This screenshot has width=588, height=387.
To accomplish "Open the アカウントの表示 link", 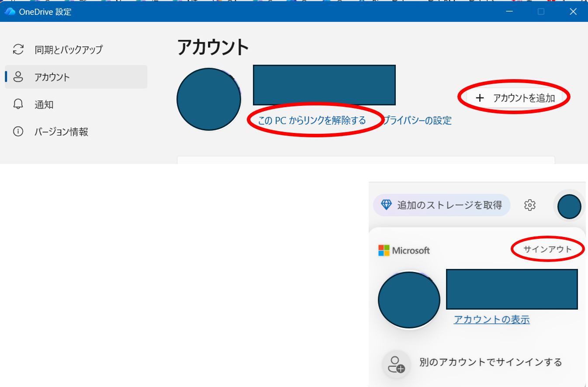I will [492, 320].
